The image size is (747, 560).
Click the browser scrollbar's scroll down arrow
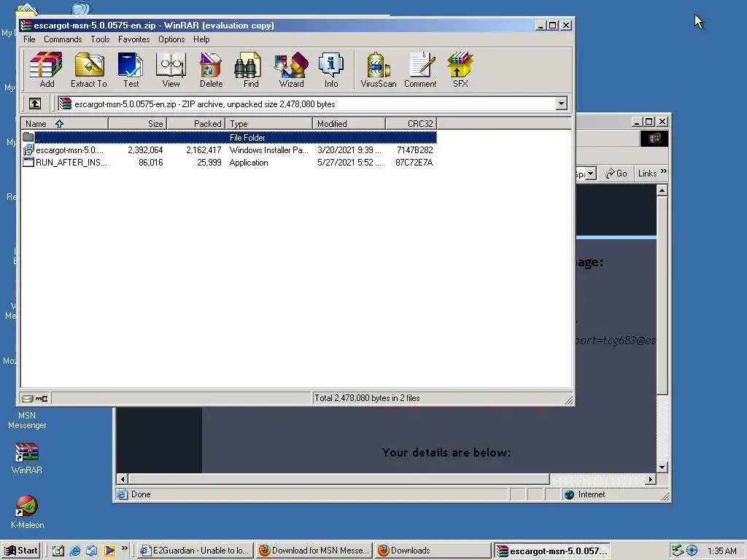tap(662, 467)
